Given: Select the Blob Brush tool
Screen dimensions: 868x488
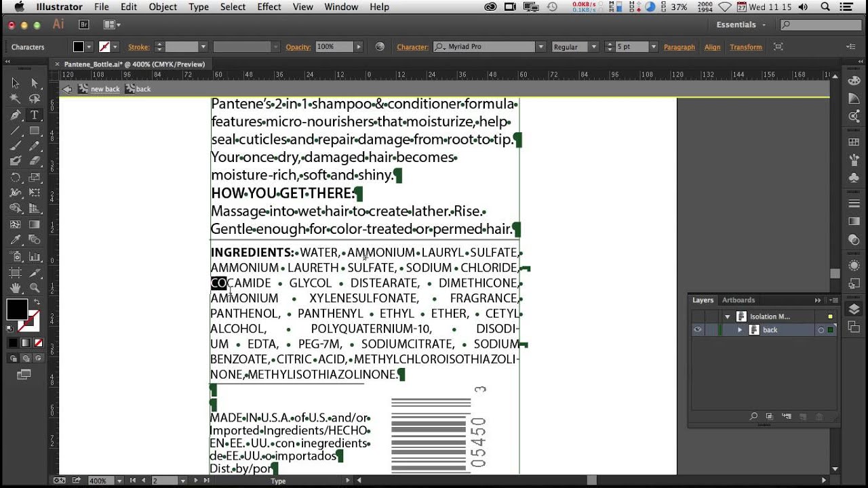Looking at the screenshot, I should [15, 161].
